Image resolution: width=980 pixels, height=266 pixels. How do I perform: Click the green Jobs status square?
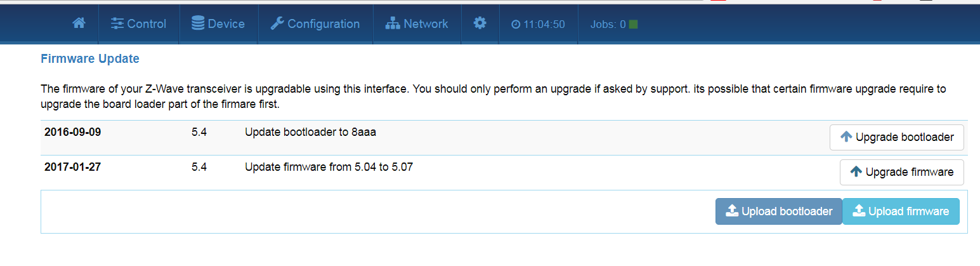633,24
